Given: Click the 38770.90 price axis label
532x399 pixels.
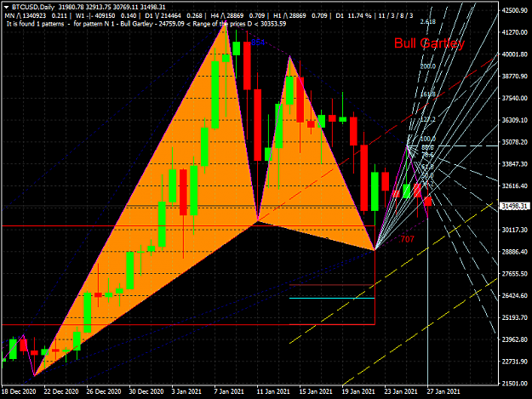Looking at the screenshot, I should click(515, 77).
